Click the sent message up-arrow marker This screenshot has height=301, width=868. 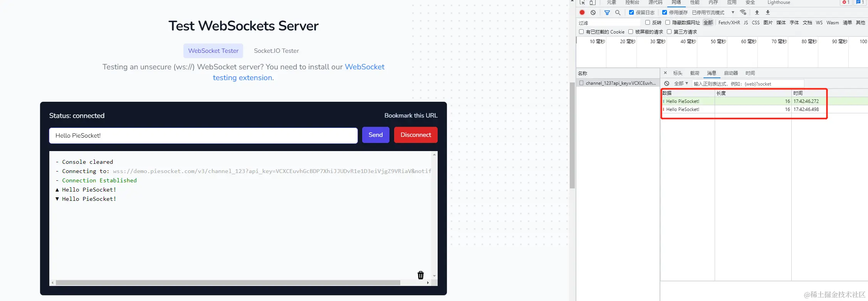coord(57,190)
